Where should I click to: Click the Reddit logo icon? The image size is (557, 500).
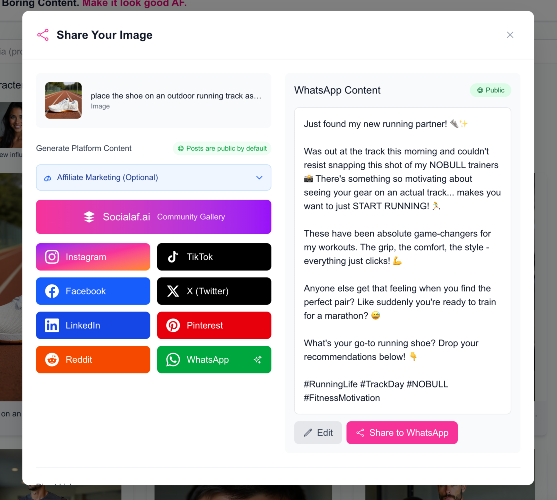coord(52,360)
